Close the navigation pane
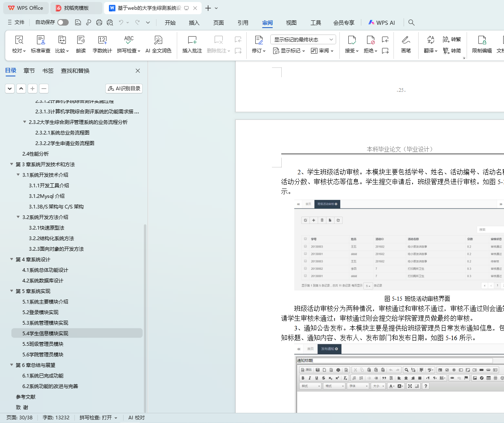 click(x=138, y=71)
